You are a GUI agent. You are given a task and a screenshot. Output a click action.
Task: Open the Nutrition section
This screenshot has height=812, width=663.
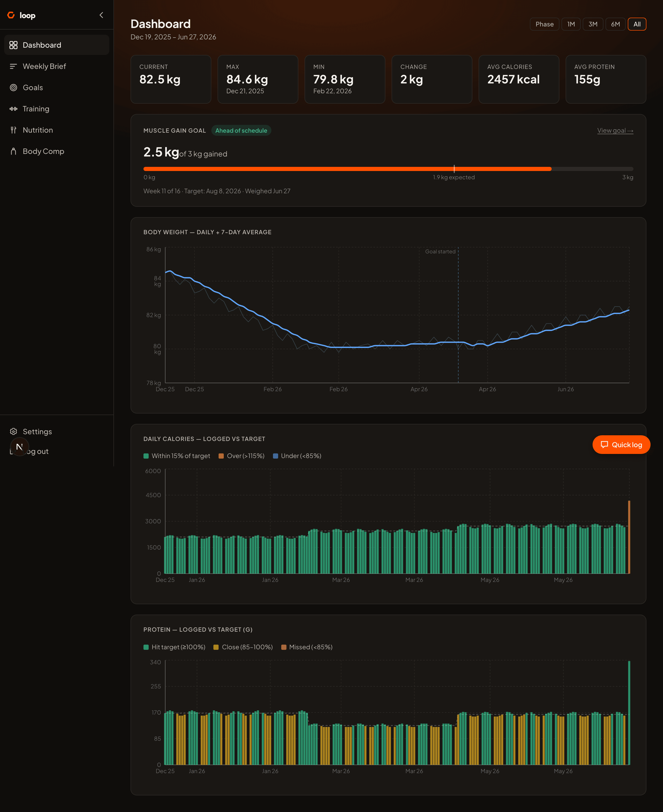pyautogui.click(x=56, y=130)
